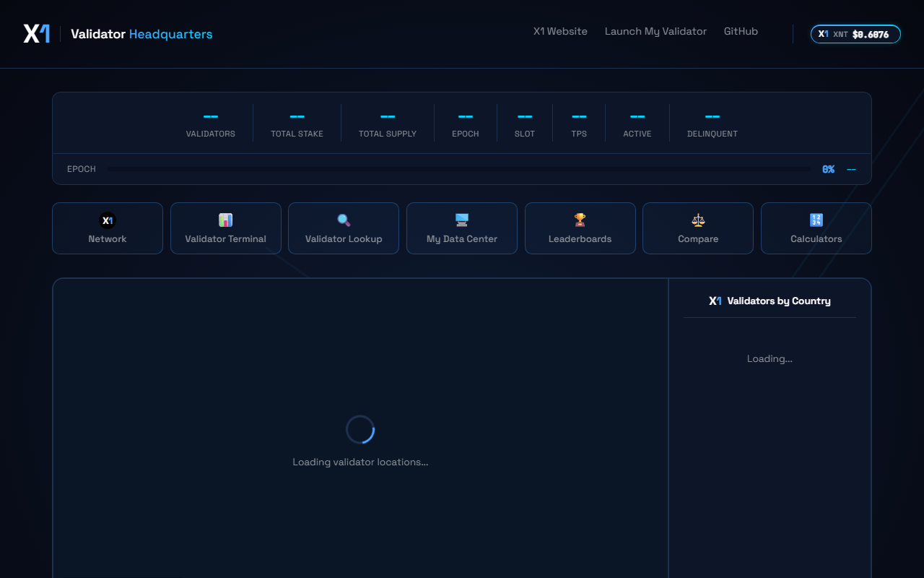Select the My Data Center computer icon

pyautogui.click(x=462, y=220)
